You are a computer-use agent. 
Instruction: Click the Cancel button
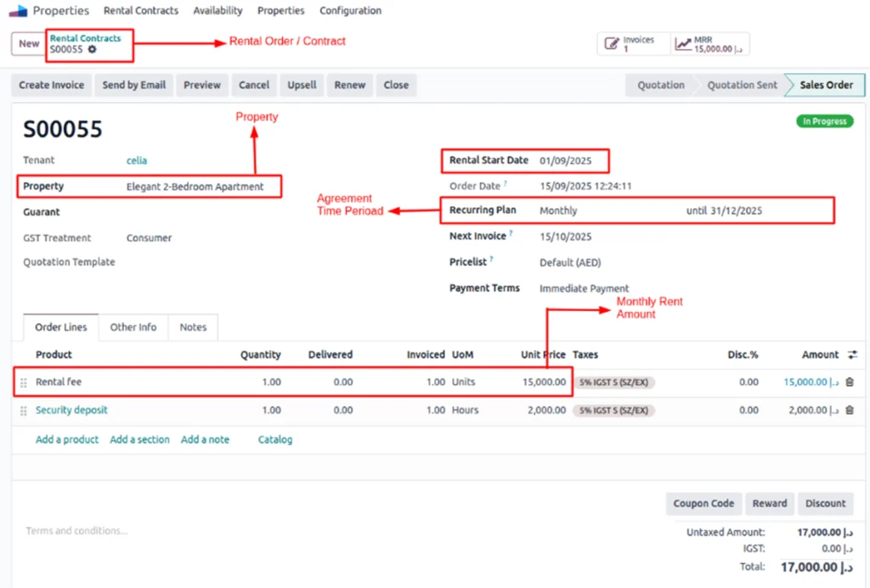pos(254,85)
